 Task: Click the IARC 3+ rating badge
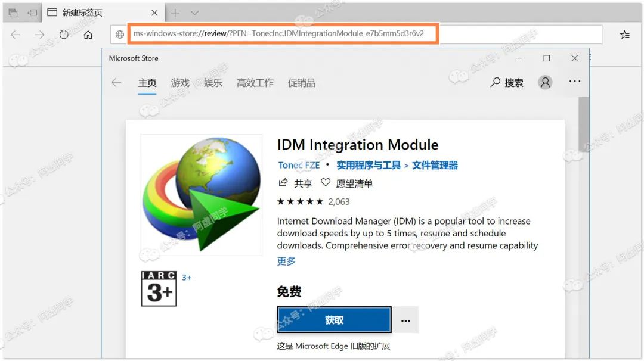[x=159, y=288]
